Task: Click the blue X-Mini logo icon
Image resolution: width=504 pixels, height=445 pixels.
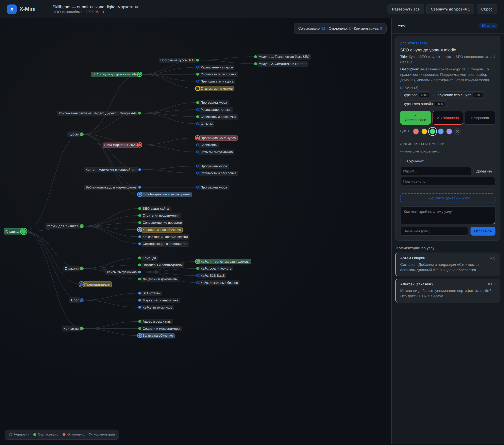Action: [12, 9]
